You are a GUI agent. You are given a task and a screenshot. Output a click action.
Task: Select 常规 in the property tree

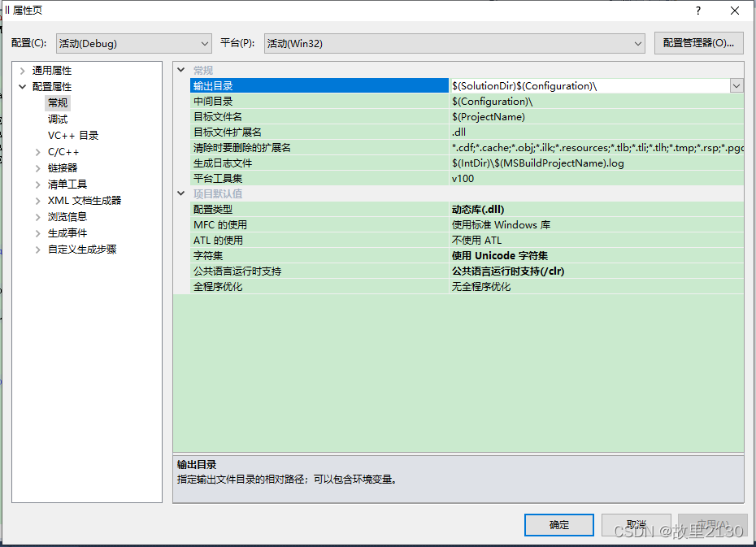58,102
